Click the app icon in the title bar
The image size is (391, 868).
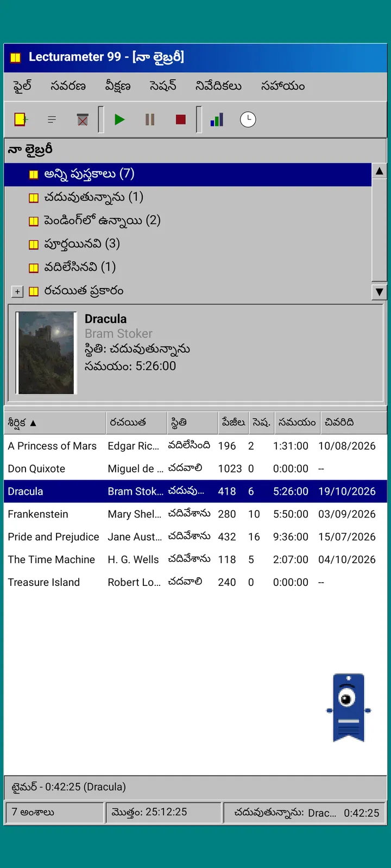tap(16, 58)
